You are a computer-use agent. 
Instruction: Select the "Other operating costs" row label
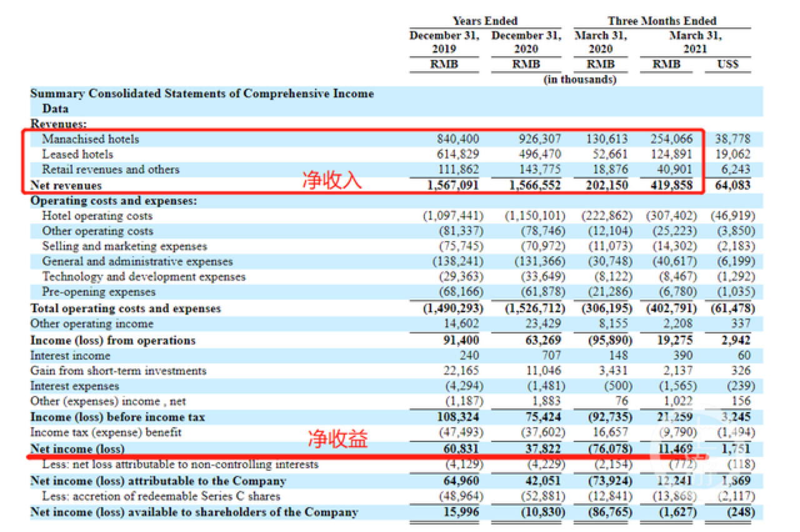97,231
